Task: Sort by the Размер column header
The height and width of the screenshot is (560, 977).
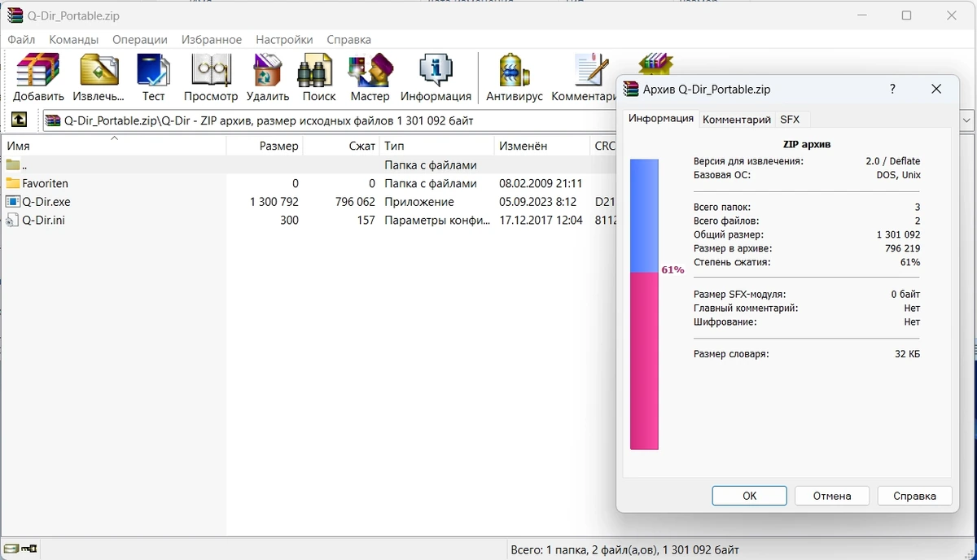Action: point(265,146)
